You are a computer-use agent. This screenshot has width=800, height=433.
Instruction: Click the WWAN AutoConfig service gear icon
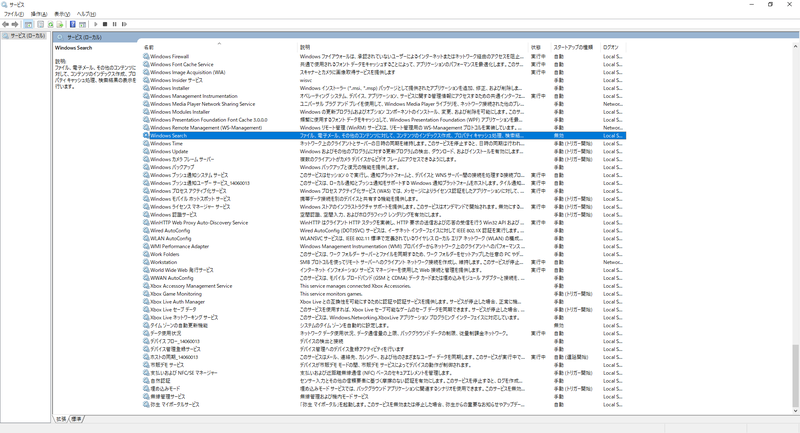(146, 278)
